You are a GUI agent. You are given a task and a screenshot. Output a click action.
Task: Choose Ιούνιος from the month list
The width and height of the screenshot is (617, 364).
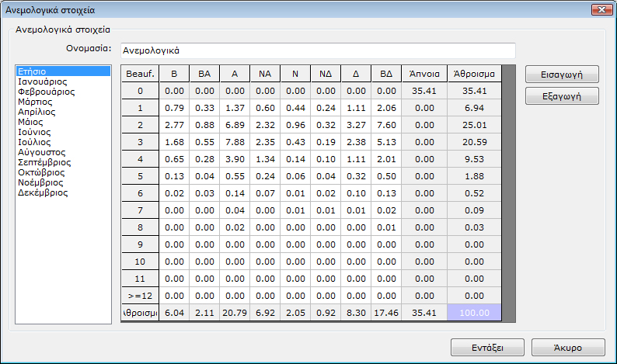(34, 132)
